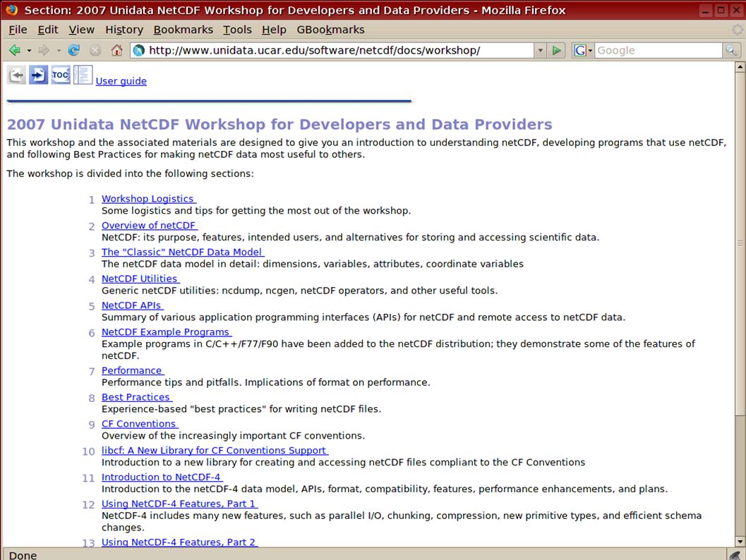Click description "Performance tips and pitfalls" line
The width and height of the screenshot is (746, 560).
click(x=265, y=382)
